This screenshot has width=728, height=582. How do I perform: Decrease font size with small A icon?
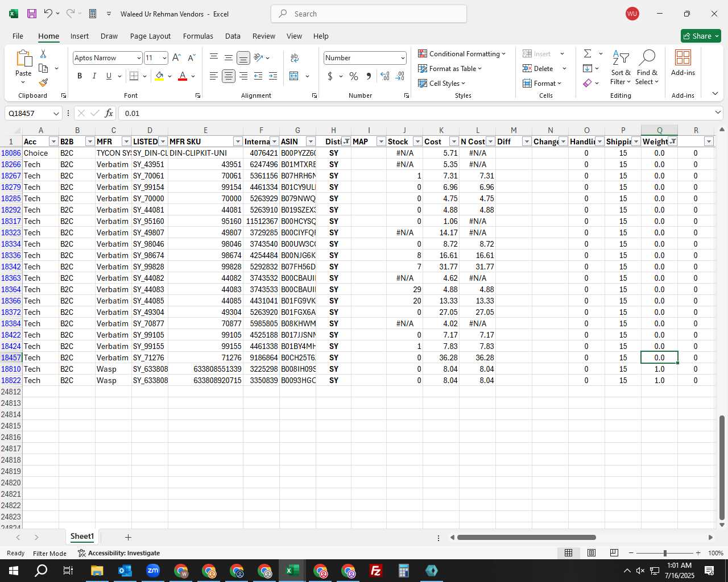(x=191, y=57)
